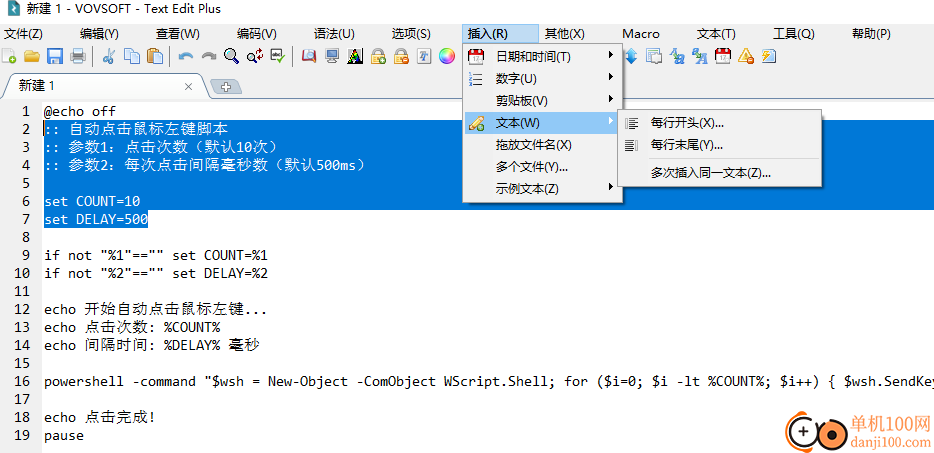This screenshot has width=934, height=453.
Task: Expand 示例文本(Z) submenu
Action: pyautogui.click(x=542, y=189)
